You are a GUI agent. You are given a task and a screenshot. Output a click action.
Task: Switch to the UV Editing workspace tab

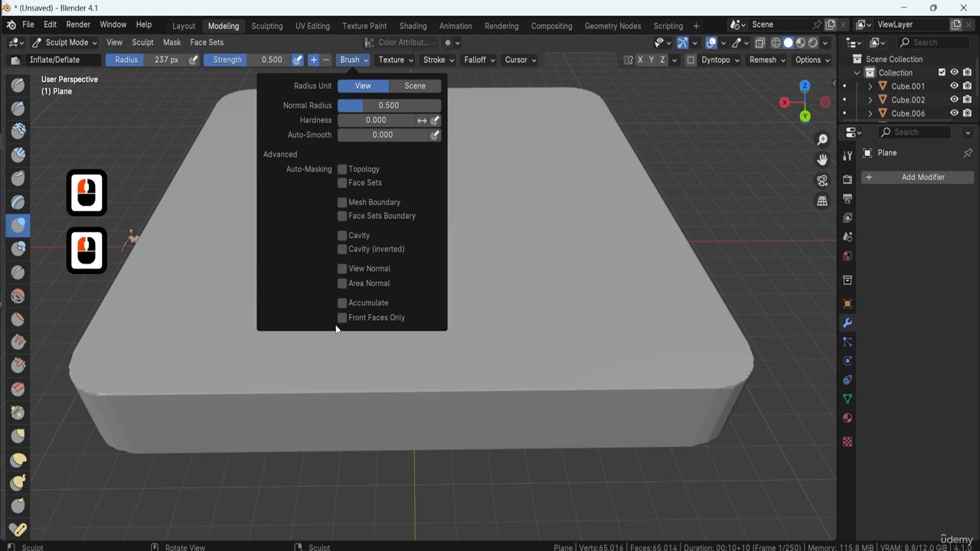pyautogui.click(x=312, y=26)
